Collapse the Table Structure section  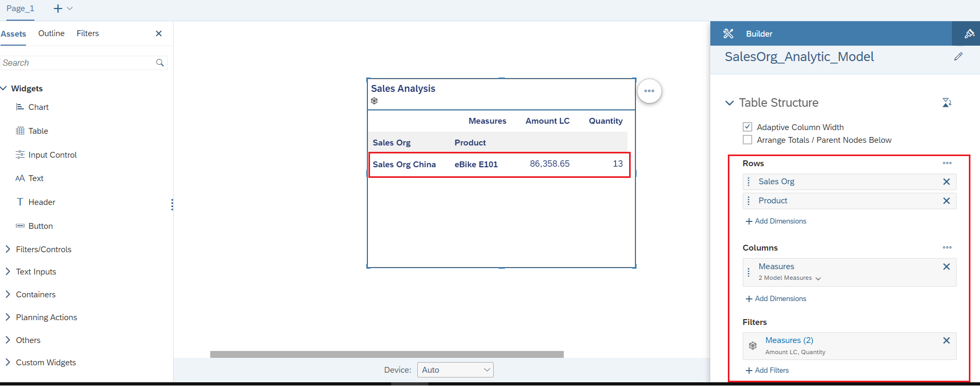pos(729,103)
